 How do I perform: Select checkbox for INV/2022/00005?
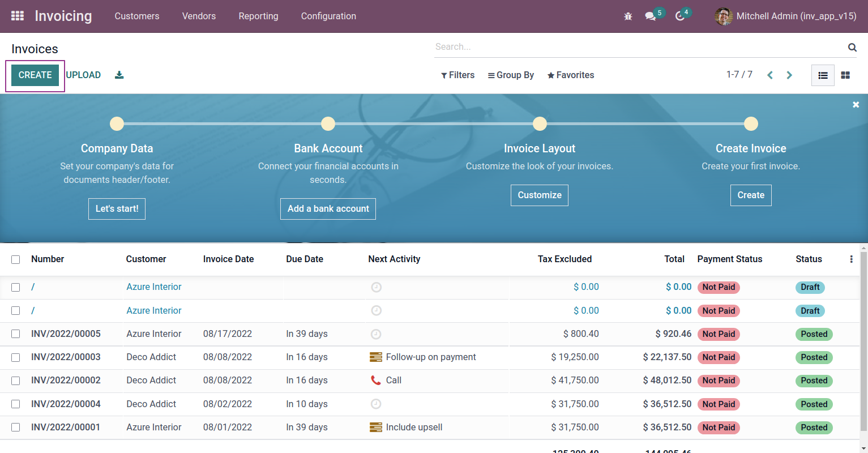16,334
